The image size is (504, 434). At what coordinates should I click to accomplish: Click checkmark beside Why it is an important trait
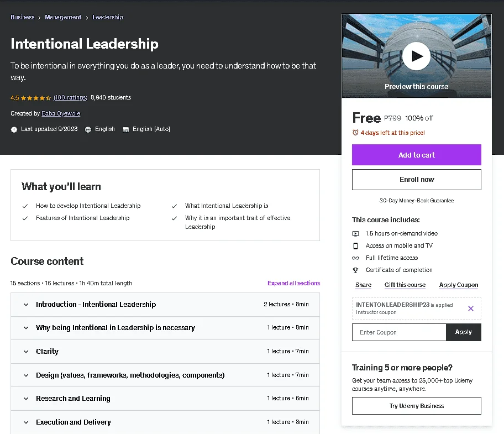click(174, 218)
